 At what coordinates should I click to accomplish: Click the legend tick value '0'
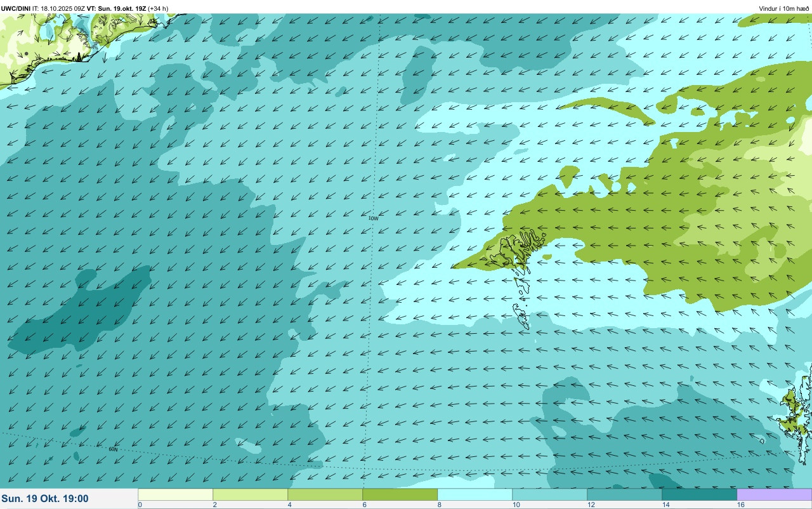point(140,505)
